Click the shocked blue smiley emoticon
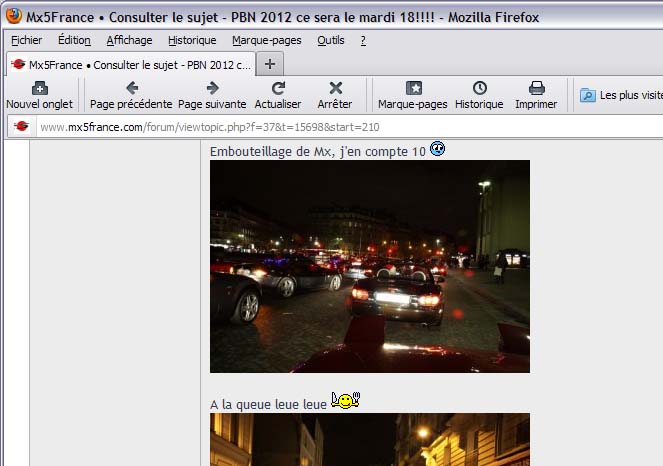 coord(437,148)
